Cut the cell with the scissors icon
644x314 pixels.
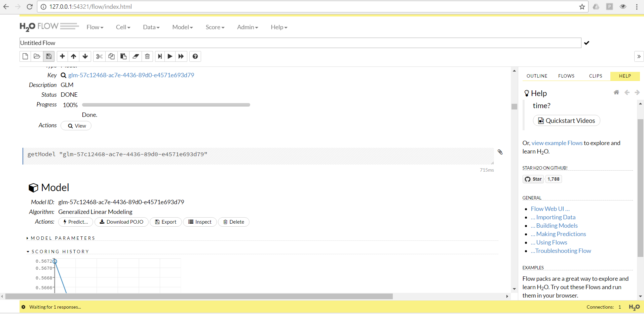click(99, 56)
